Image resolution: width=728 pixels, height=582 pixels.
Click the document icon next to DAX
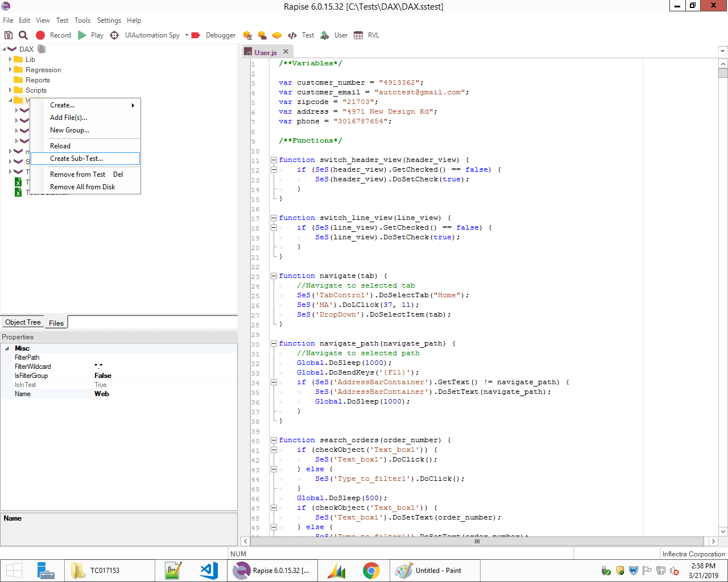[x=42, y=49]
